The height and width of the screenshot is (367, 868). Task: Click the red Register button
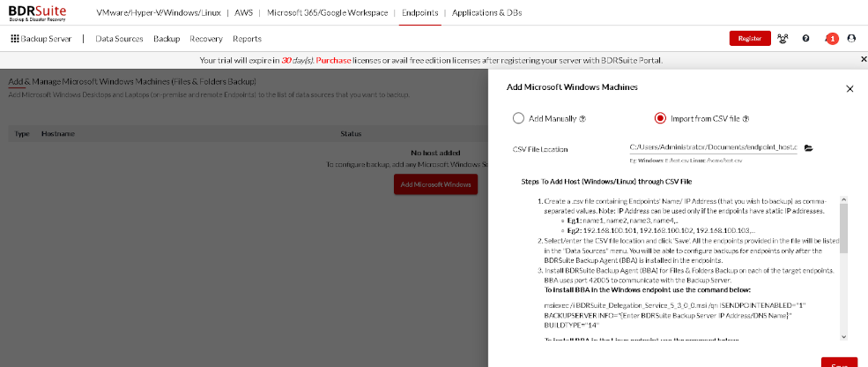pyautogui.click(x=750, y=38)
